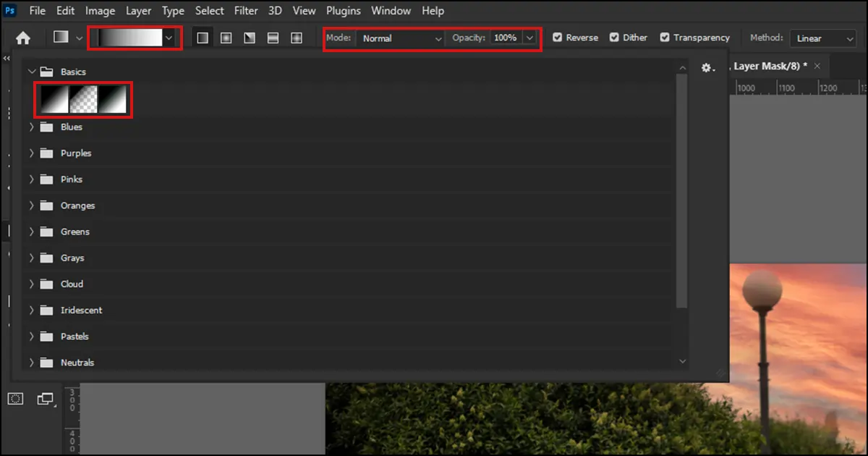Expand the Blues gradient folder
The height and width of the screenshot is (456, 868).
coord(31,127)
